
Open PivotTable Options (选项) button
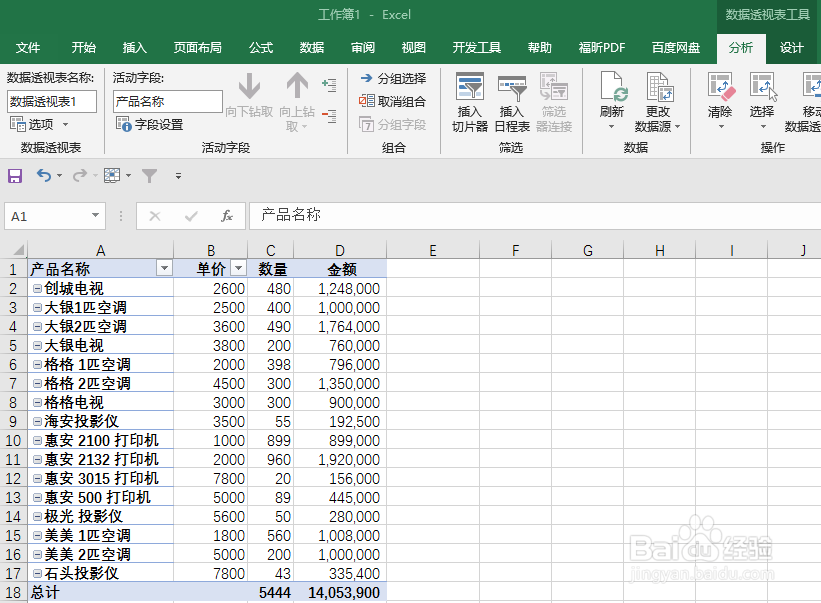32,124
